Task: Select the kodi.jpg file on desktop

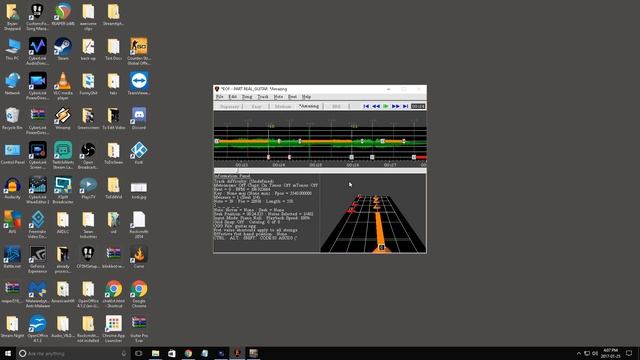Action: click(x=139, y=190)
